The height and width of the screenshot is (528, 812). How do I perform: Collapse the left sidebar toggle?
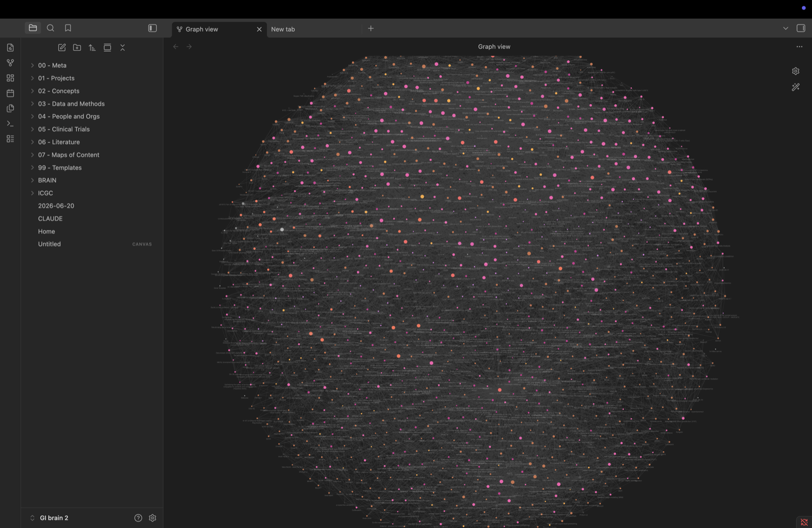tap(152, 28)
